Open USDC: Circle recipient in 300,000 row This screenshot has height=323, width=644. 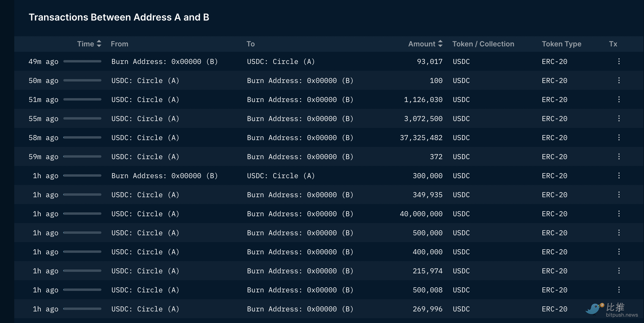281,176
